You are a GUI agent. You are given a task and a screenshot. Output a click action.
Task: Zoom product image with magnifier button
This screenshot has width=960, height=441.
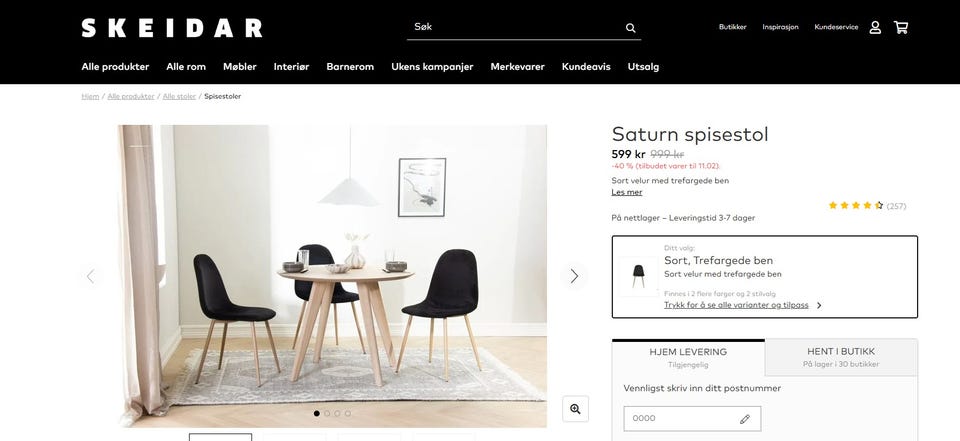point(576,409)
